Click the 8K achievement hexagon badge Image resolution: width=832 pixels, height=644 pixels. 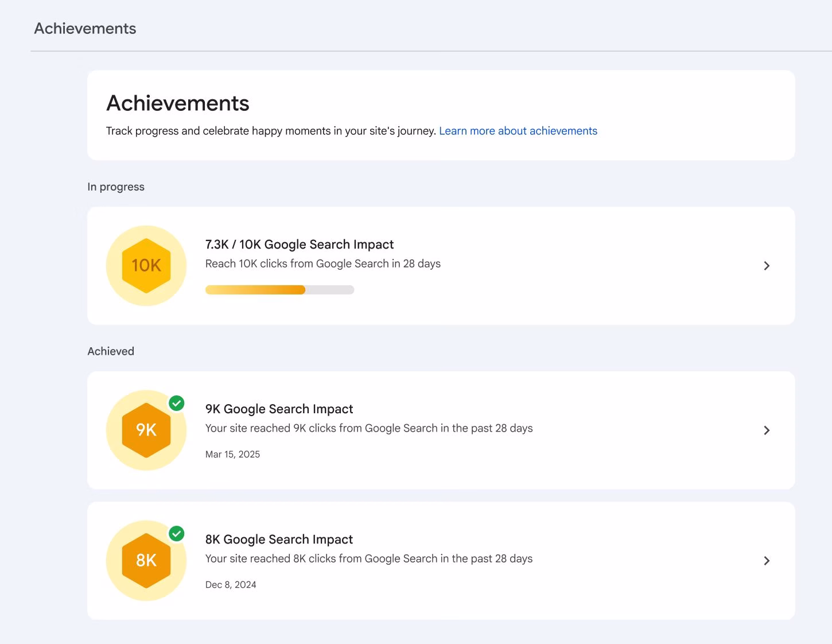pos(146,560)
